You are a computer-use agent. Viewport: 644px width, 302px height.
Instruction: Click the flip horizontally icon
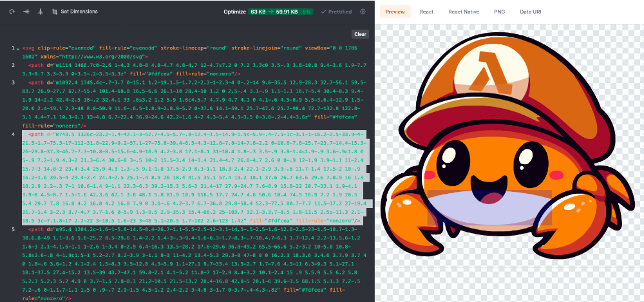coord(40,12)
